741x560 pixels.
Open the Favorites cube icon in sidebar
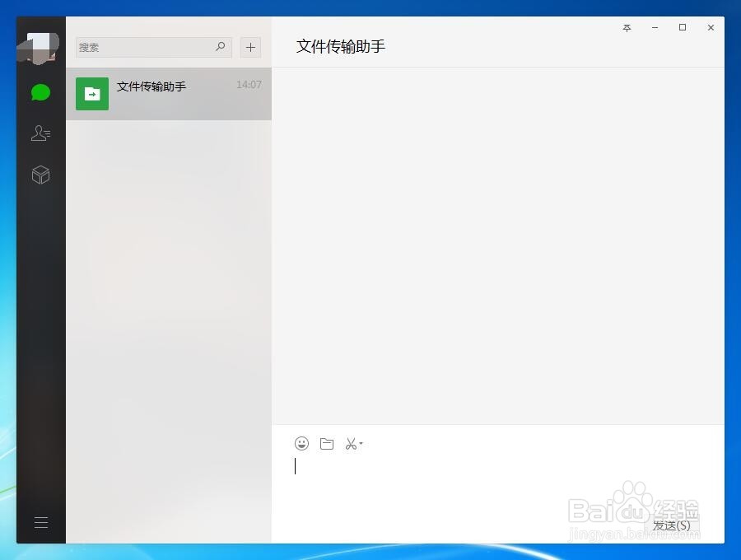click(x=40, y=175)
